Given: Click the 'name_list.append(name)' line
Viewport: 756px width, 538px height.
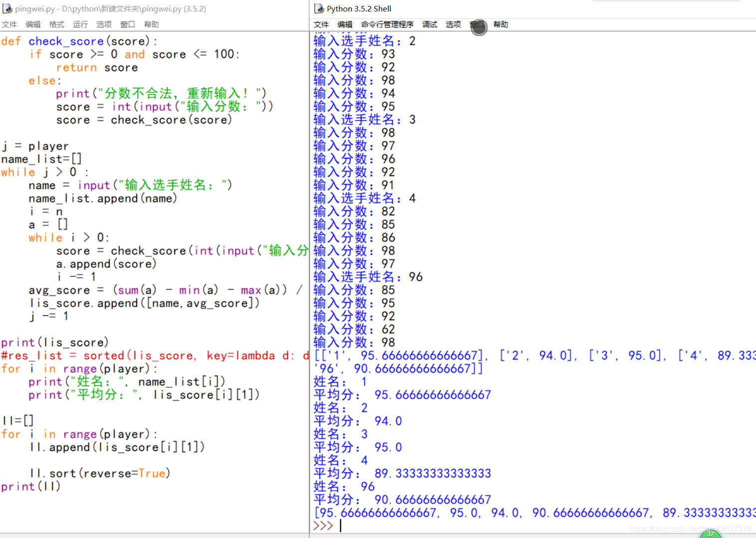Looking at the screenshot, I should (103, 199).
